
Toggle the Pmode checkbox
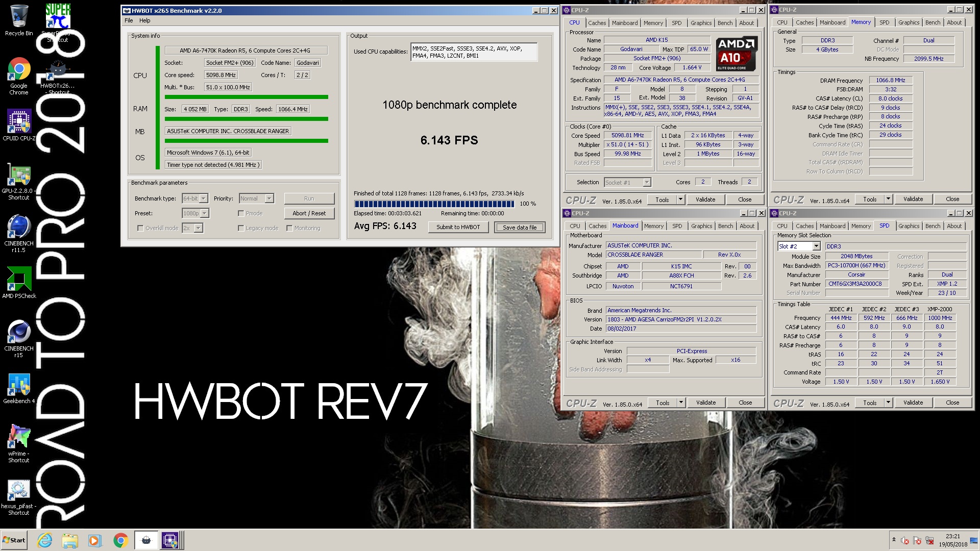click(241, 213)
